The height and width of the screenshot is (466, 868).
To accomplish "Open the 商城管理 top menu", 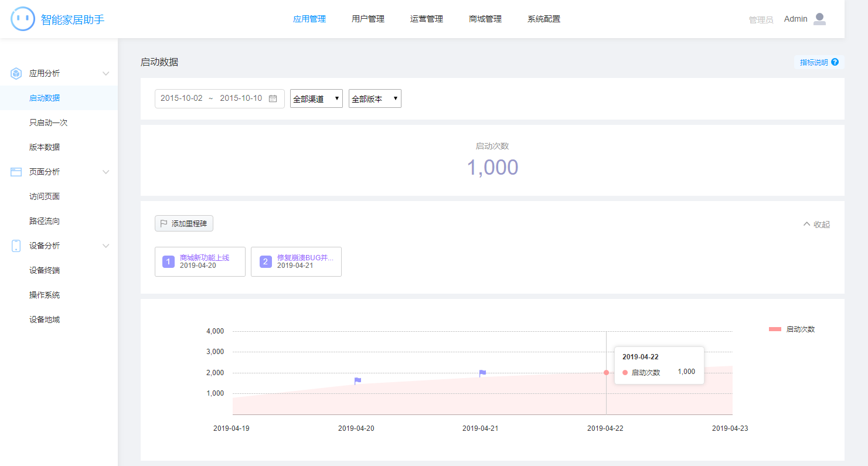I will pos(485,19).
